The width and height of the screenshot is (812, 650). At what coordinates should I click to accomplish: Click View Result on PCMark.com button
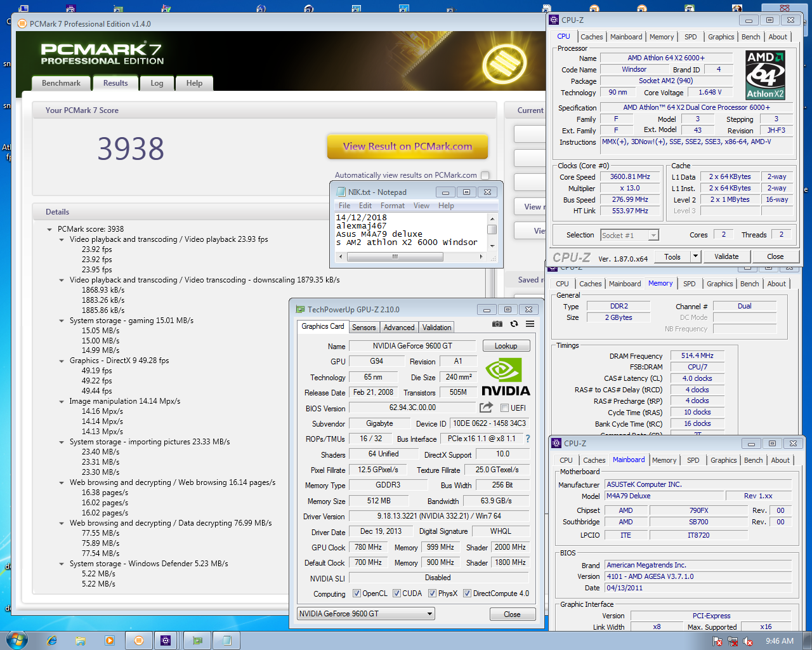point(408,147)
